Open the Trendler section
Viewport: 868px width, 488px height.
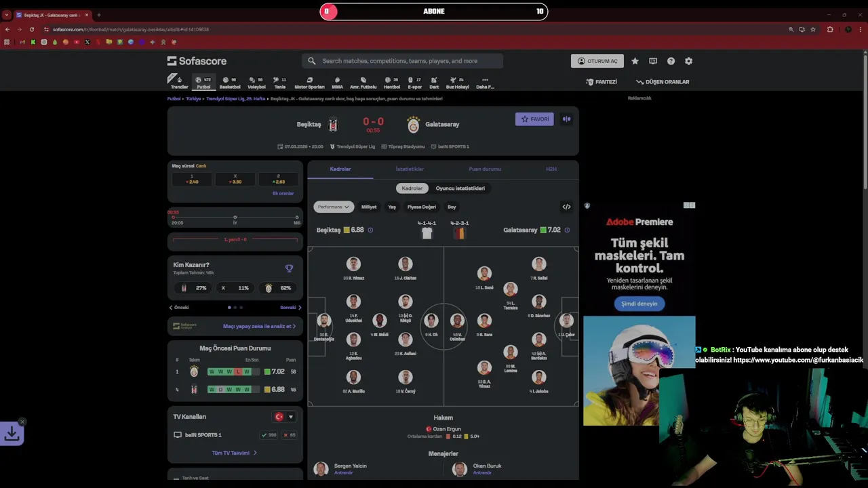[x=179, y=83]
